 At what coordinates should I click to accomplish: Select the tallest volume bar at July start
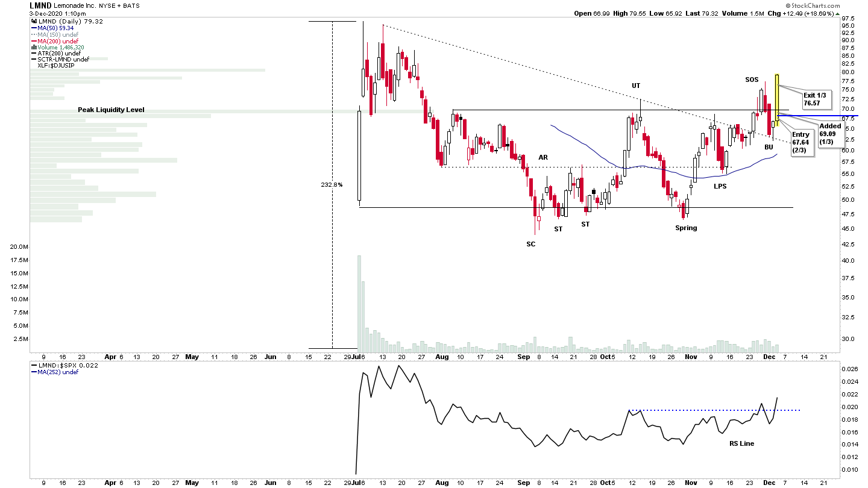click(x=359, y=303)
